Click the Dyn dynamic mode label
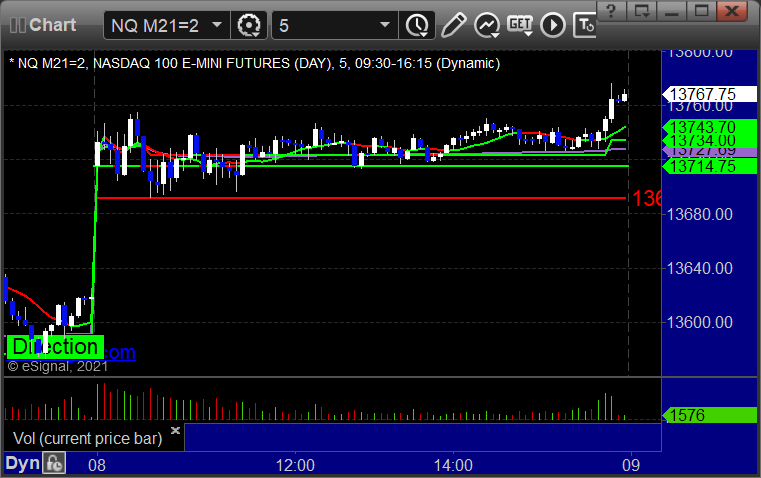761x478 pixels. tap(22, 463)
